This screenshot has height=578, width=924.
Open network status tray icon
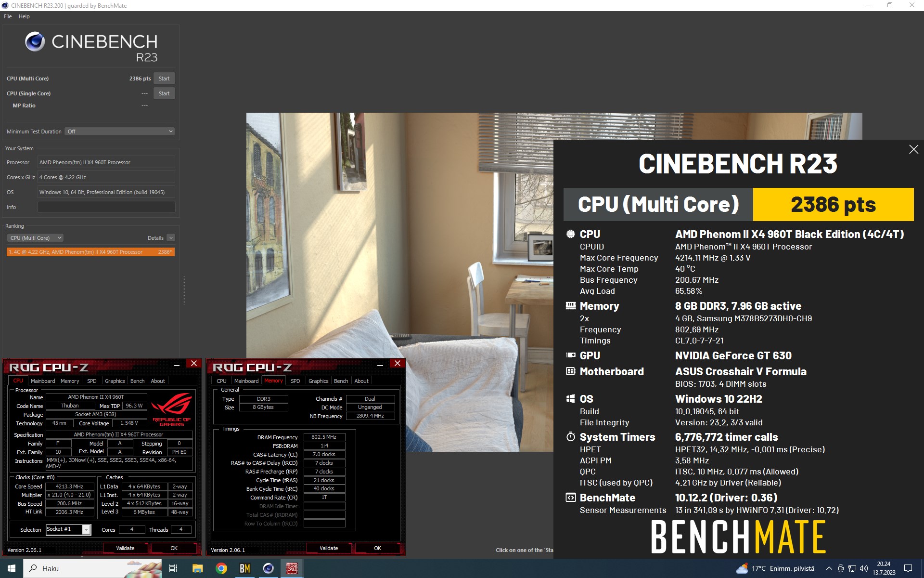852,568
